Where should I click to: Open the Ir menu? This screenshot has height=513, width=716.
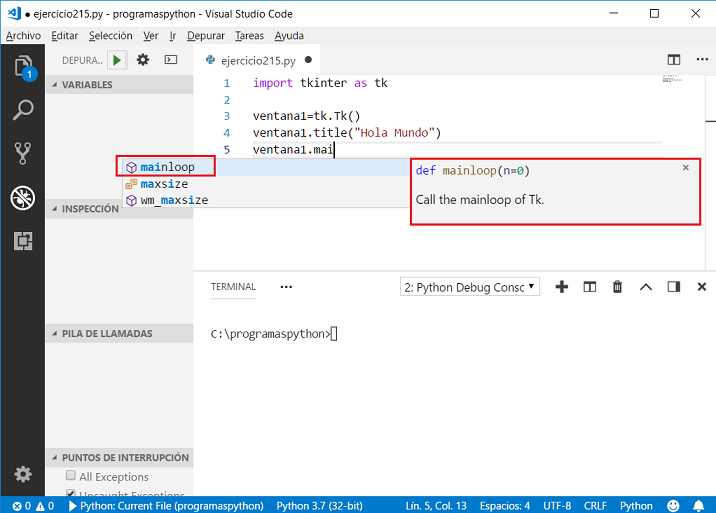173,36
